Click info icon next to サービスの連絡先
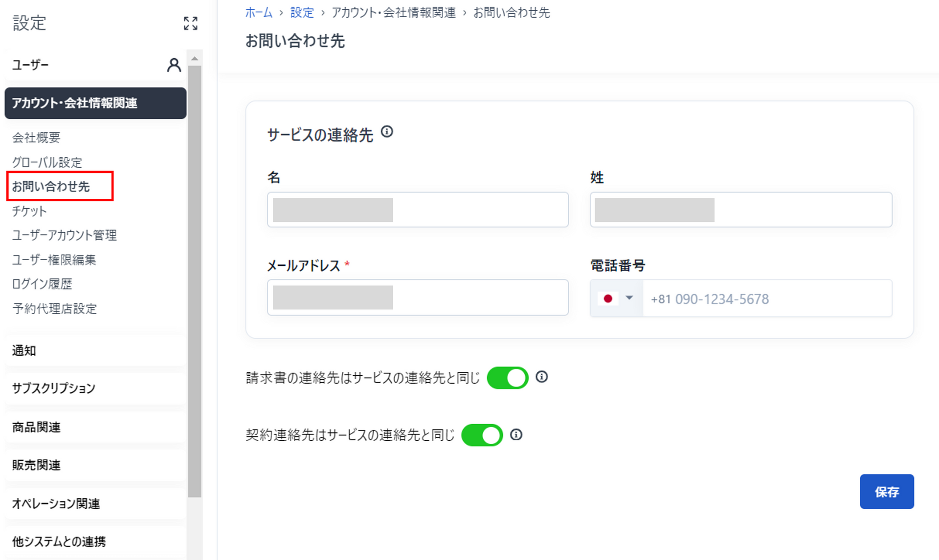939x560 pixels. click(387, 132)
